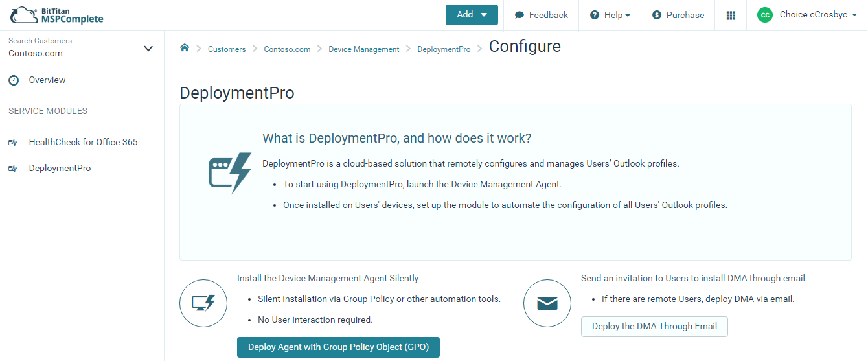868x361 pixels.
Task: Go to Home via breadcrumb icon
Action: point(185,48)
